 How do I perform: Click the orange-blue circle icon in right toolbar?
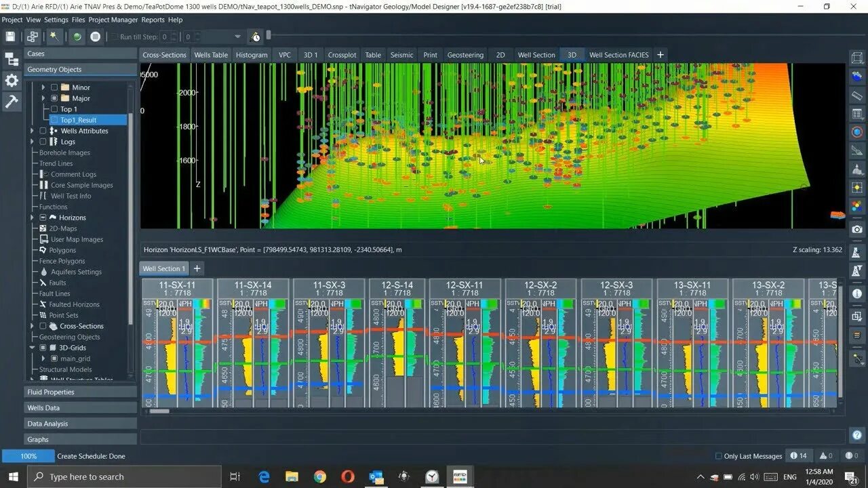pos(857,132)
